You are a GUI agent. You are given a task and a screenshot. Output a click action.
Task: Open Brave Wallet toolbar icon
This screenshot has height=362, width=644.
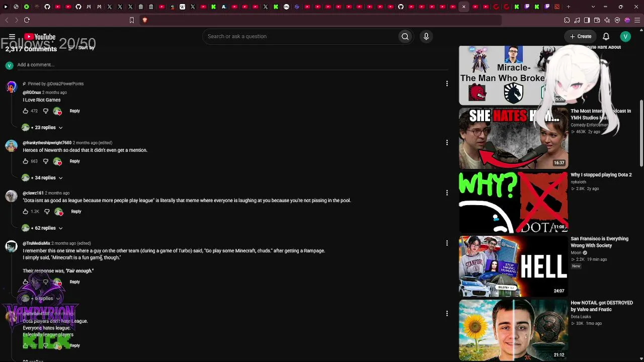pos(597,20)
